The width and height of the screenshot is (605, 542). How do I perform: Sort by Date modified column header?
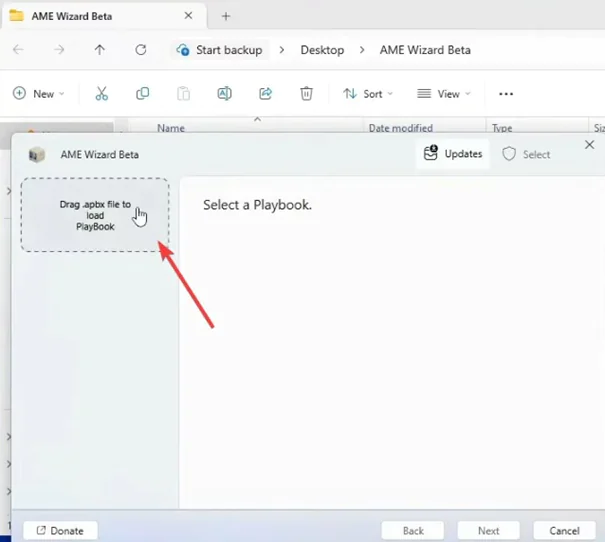401,128
